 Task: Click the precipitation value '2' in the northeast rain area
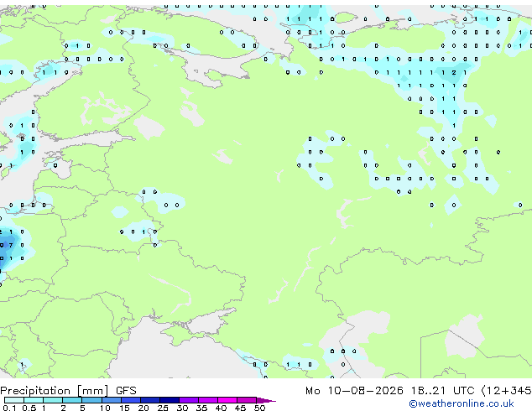click(454, 73)
